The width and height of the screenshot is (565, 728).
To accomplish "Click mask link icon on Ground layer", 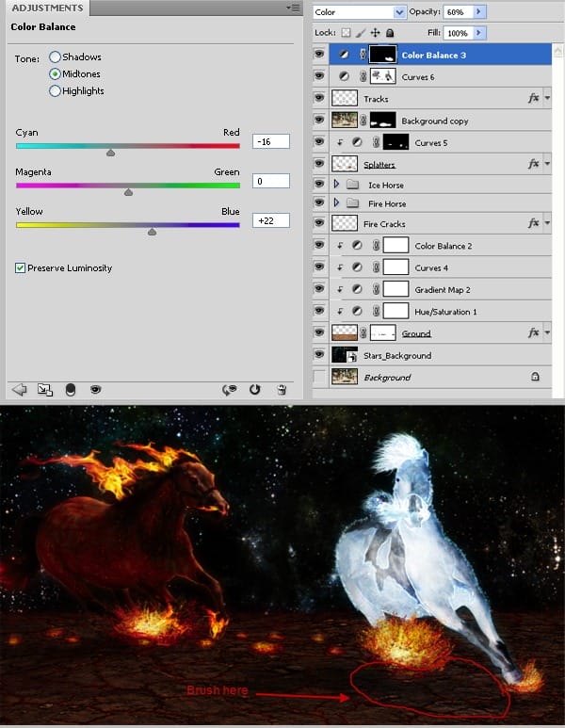I will pyautogui.click(x=363, y=332).
